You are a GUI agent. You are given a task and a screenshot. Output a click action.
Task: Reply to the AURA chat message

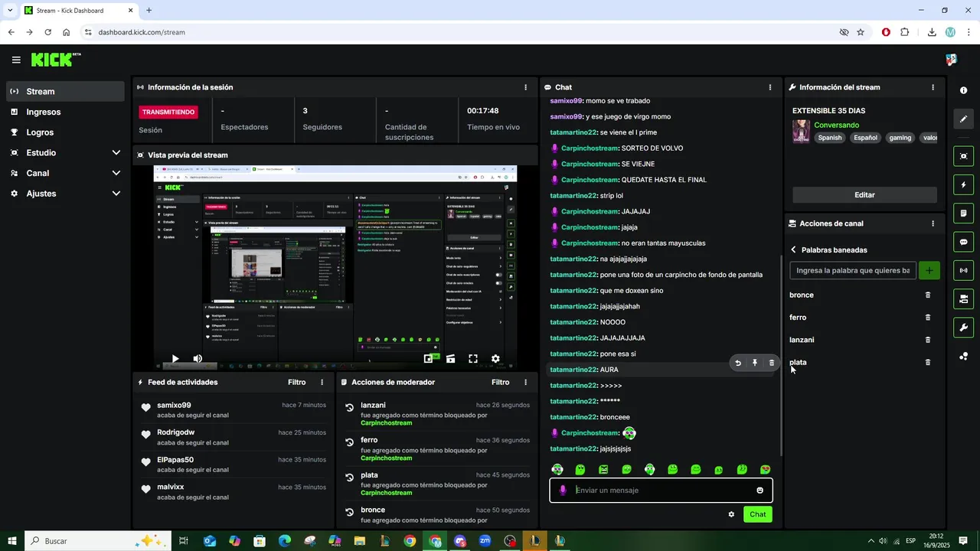pyautogui.click(x=738, y=364)
